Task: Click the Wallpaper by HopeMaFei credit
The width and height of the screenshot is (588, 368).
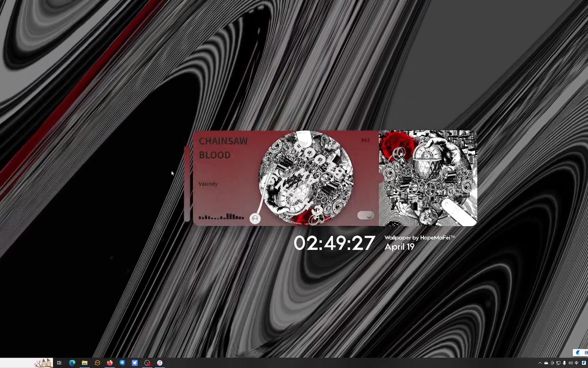Action: pos(420,238)
